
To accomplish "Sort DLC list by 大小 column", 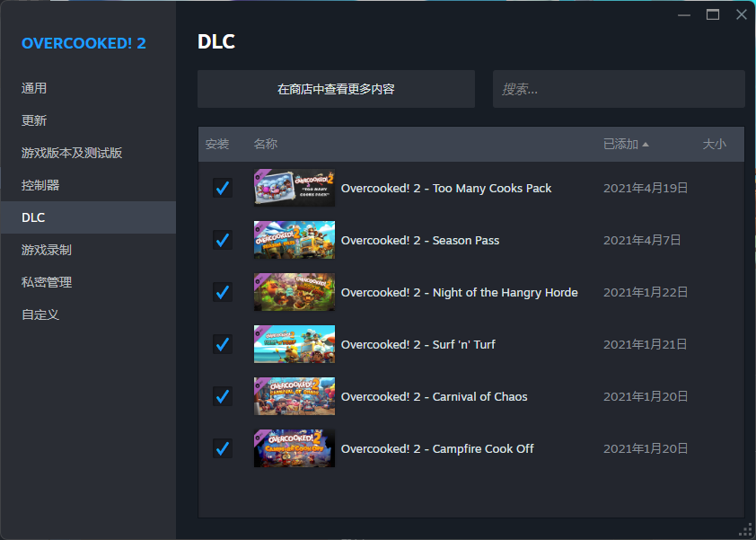I will click(x=714, y=144).
